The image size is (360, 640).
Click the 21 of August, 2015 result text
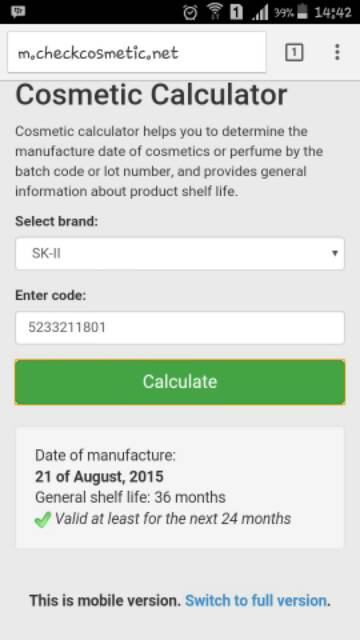pyautogui.click(x=99, y=477)
